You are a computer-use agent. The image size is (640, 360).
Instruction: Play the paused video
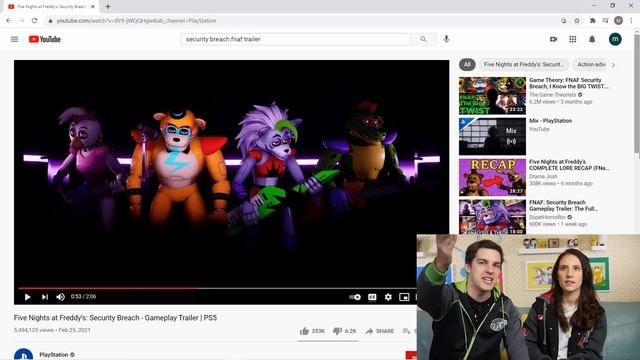[x=27, y=297]
